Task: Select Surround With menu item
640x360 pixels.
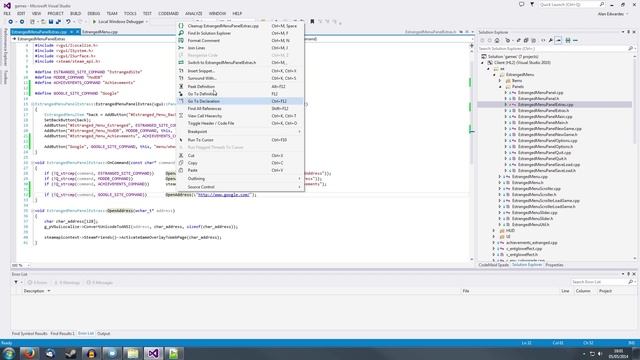Action: (240, 78)
